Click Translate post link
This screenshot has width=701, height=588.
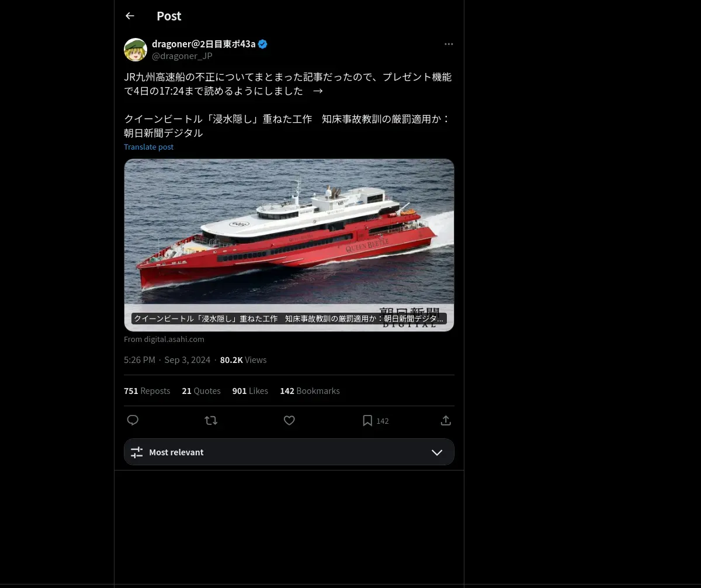click(149, 147)
